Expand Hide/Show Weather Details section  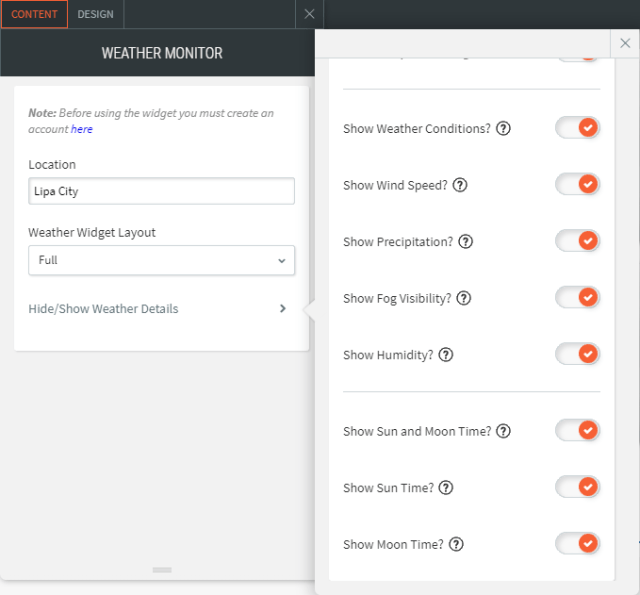pyautogui.click(x=158, y=309)
